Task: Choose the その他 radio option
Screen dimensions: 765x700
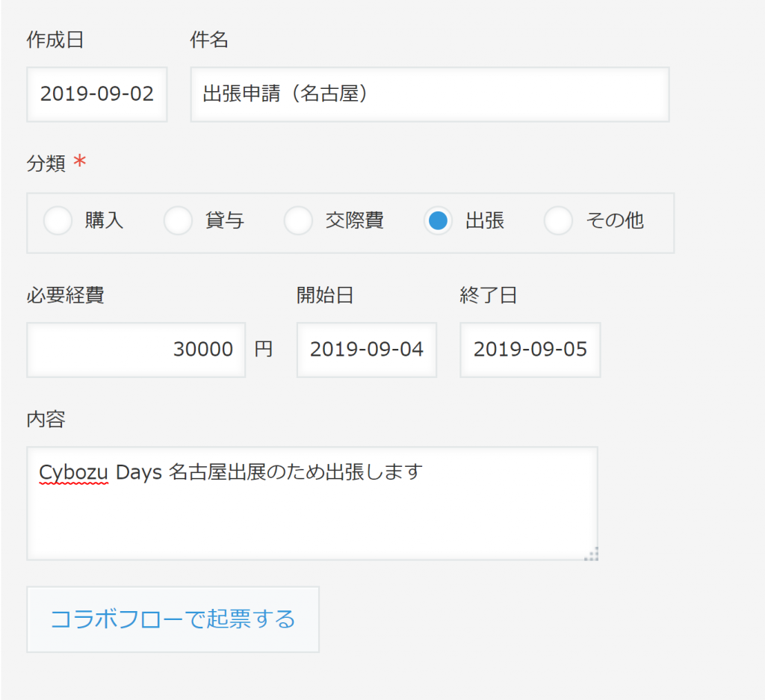Action: [558, 220]
